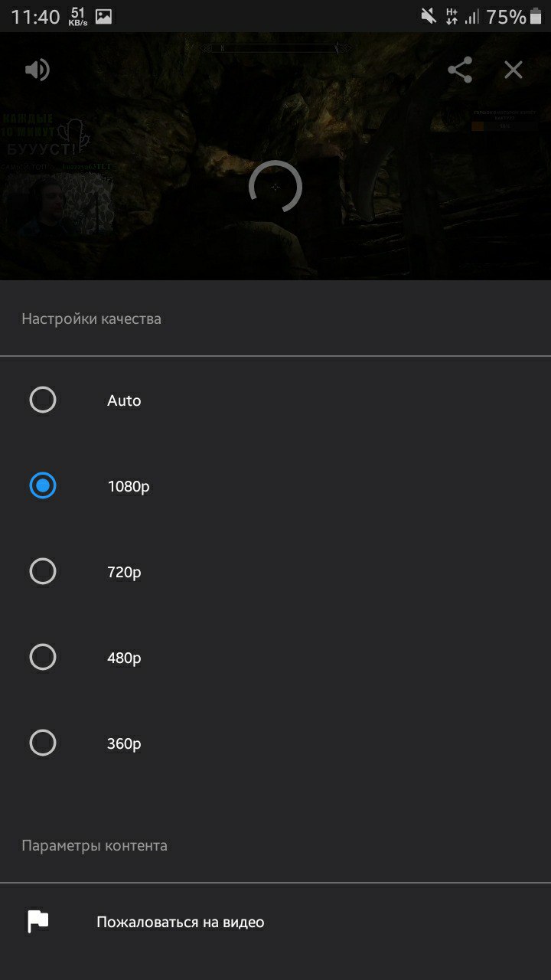Screen dimensions: 551x980
Task: Close the player with the X icon
Action: 514,70
